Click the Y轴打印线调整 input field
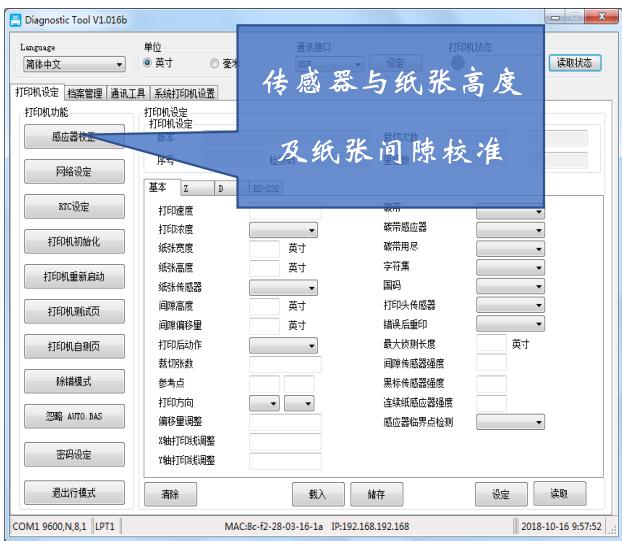622x541 pixels. [x=285, y=460]
